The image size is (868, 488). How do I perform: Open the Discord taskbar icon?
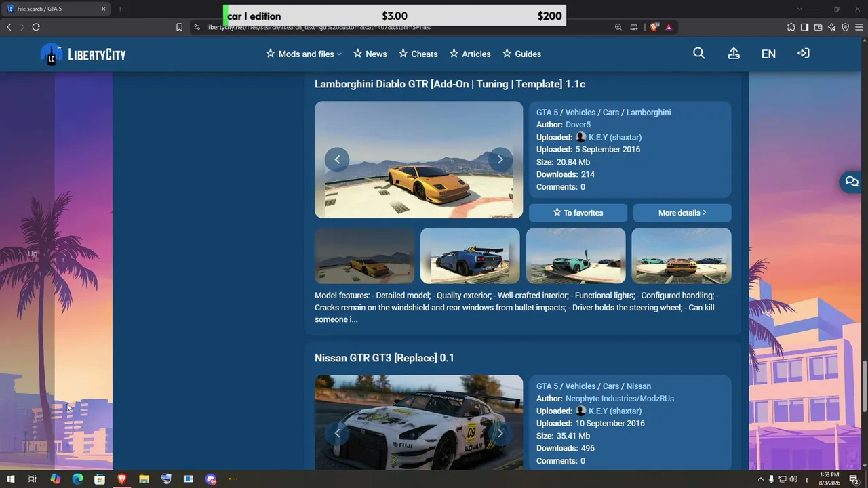[211, 479]
